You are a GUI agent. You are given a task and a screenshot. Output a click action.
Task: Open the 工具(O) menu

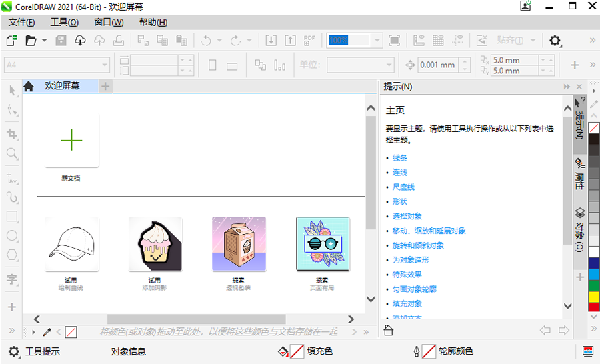(x=65, y=23)
